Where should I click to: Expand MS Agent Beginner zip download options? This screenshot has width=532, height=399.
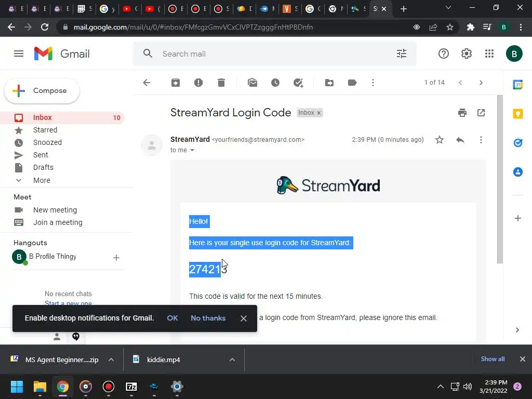tap(111, 360)
